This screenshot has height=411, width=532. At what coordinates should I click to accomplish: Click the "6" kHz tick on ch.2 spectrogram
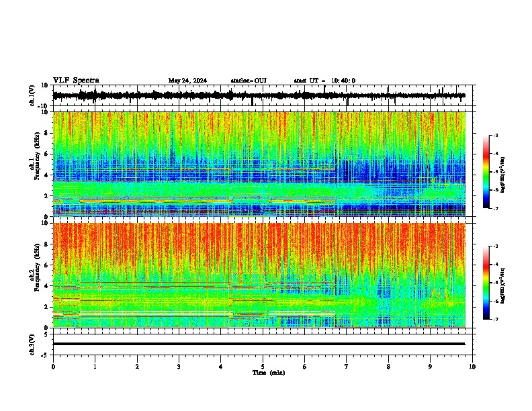click(x=46, y=265)
